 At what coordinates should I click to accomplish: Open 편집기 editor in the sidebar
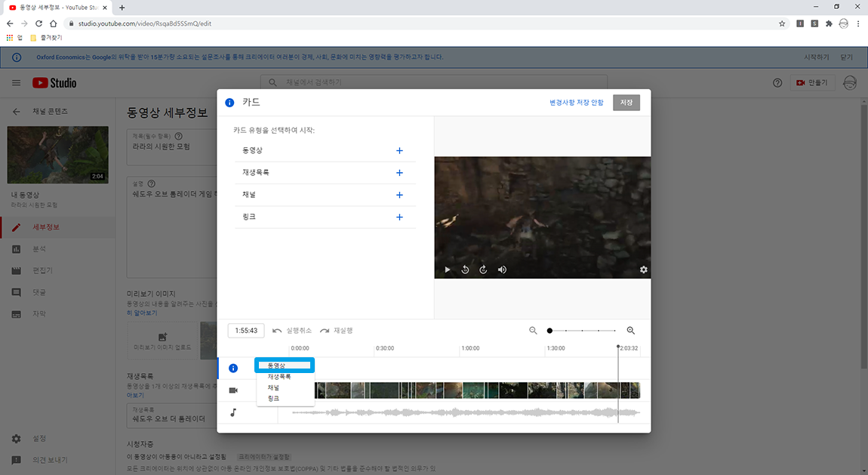[57, 270]
